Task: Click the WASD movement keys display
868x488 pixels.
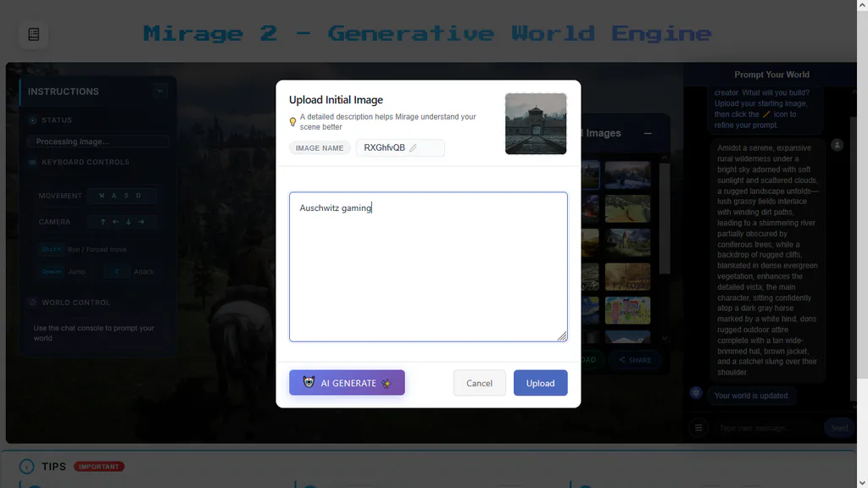Action: [x=121, y=196]
